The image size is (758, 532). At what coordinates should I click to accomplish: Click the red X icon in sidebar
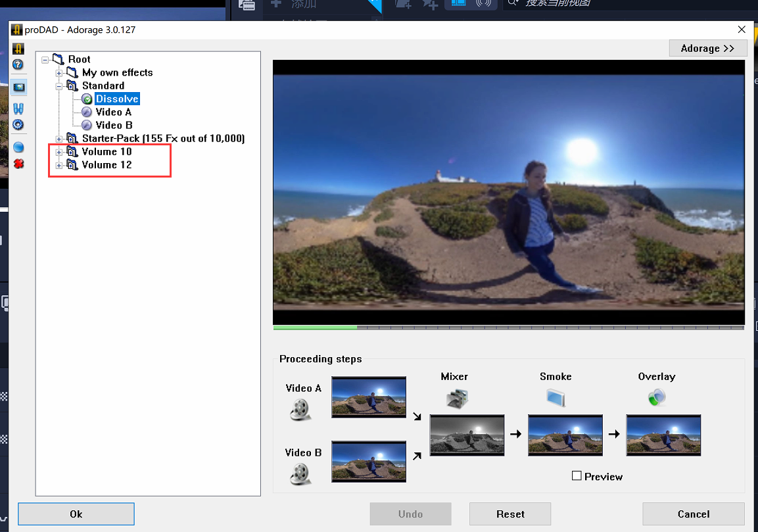point(18,163)
